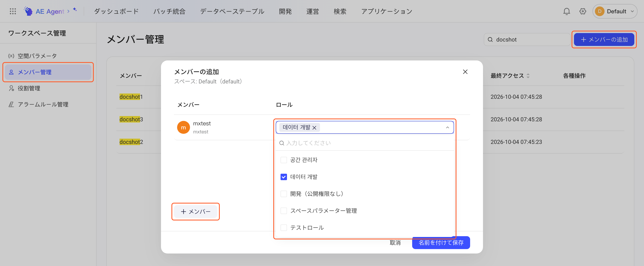Open the settings gear icon
The width and height of the screenshot is (644, 266).
582,11
